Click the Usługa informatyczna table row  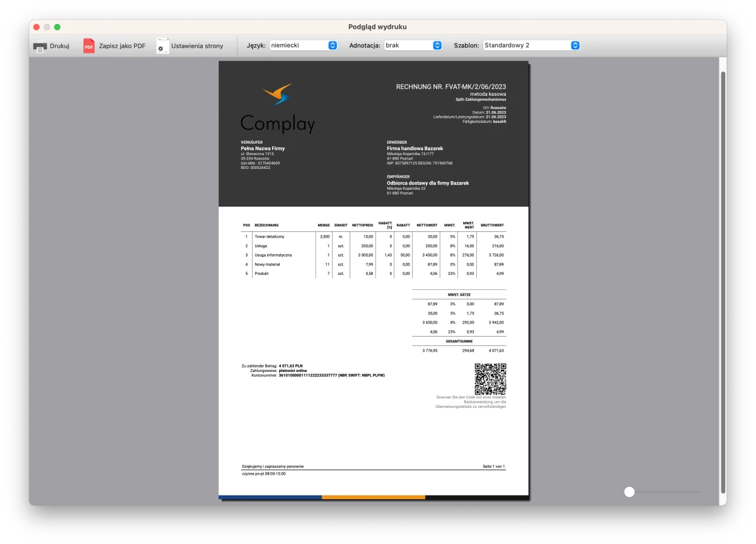coord(273,255)
